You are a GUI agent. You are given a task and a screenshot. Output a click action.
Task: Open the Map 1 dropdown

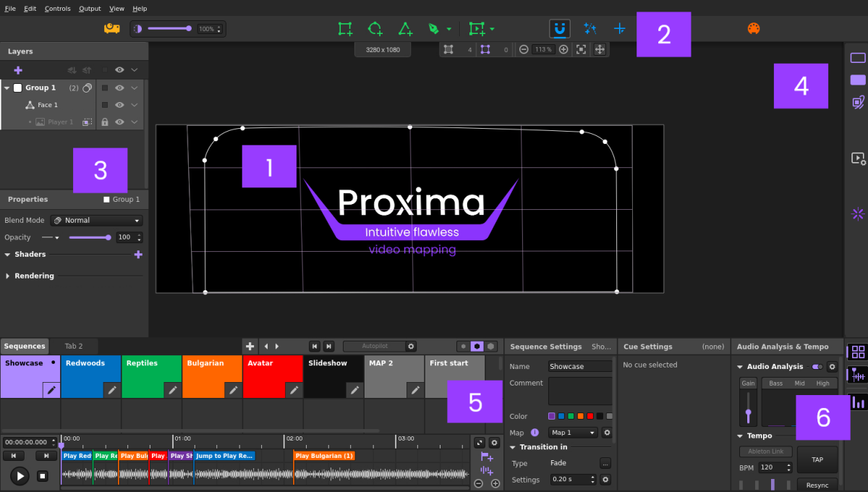(x=573, y=433)
